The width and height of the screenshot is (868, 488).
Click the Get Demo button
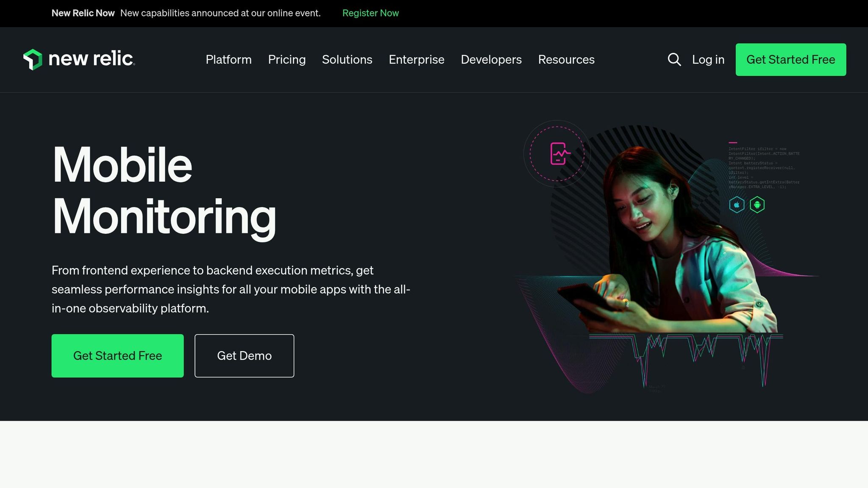[244, 355]
